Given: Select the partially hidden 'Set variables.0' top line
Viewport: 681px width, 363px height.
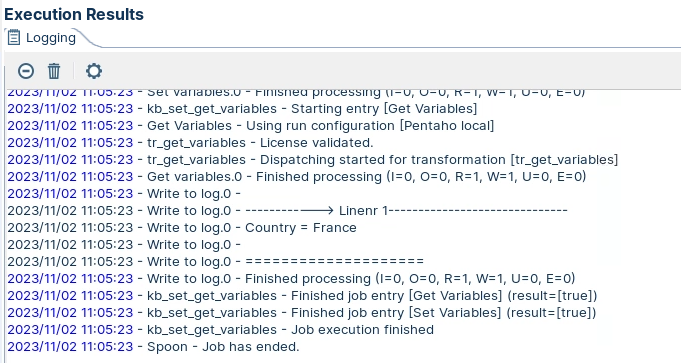Looking at the screenshot, I should pos(296,93).
